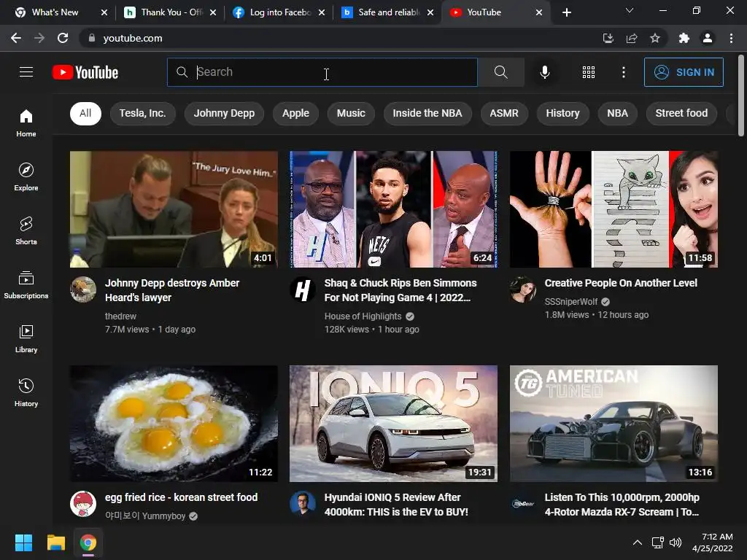
Task: Open Chrome three-dot menu
Action: (x=731, y=38)
